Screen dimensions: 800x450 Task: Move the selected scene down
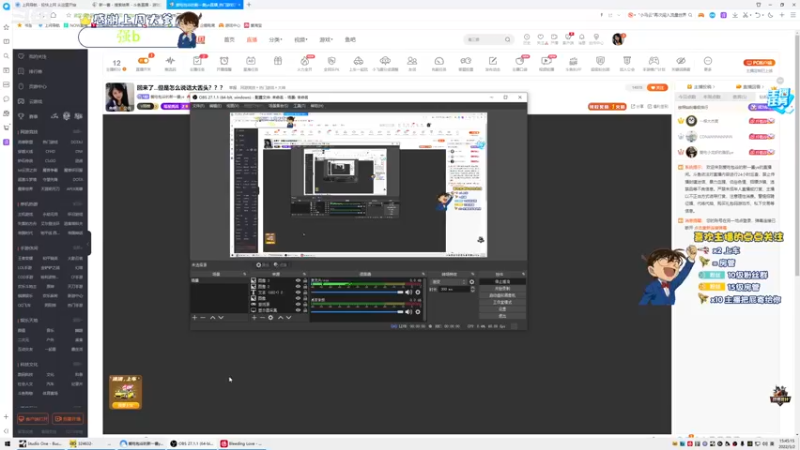click(x=221, y=317)
